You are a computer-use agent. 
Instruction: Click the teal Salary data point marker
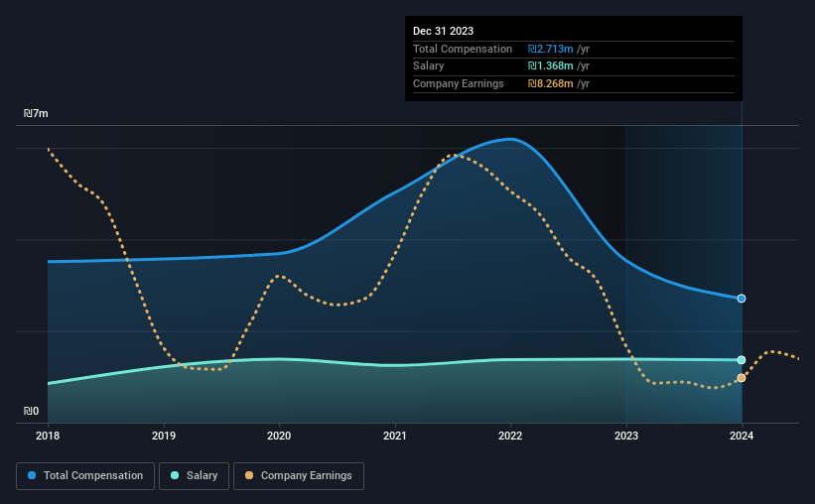(x=742, y=360)
